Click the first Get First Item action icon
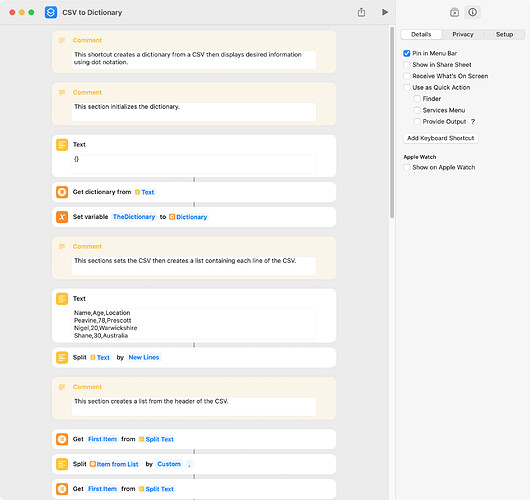This screenshot has width=530, height=500. [62, 439]
